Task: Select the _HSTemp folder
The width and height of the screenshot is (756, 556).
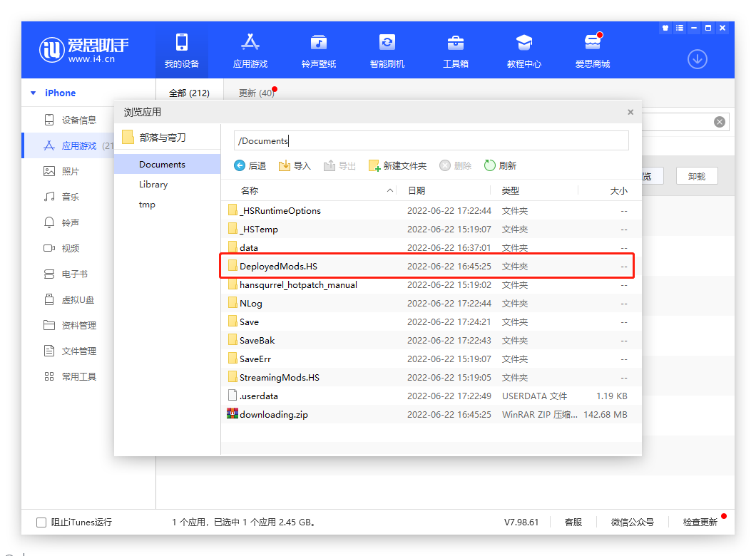Action: pos(431,230)
